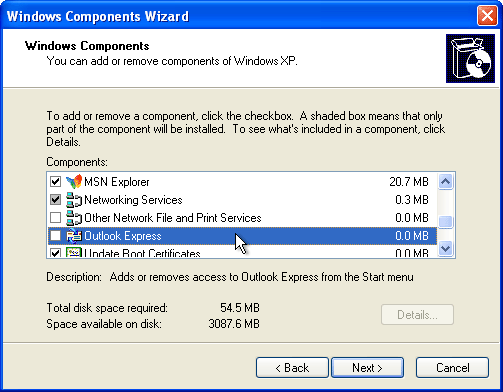Toggle the Networking Services shaded checkbox
503x392 pixels.
coord(55,200)
